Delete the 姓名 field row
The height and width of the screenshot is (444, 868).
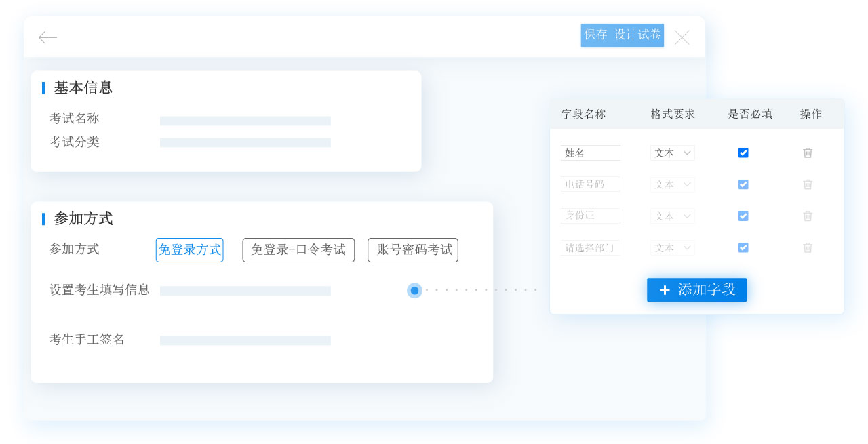pyautogui.click(x=808, y=153)
